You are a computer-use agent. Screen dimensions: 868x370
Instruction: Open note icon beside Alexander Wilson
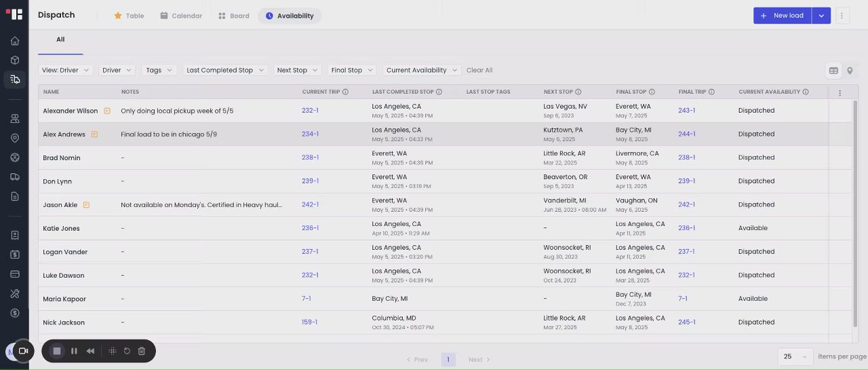[107, 111]
